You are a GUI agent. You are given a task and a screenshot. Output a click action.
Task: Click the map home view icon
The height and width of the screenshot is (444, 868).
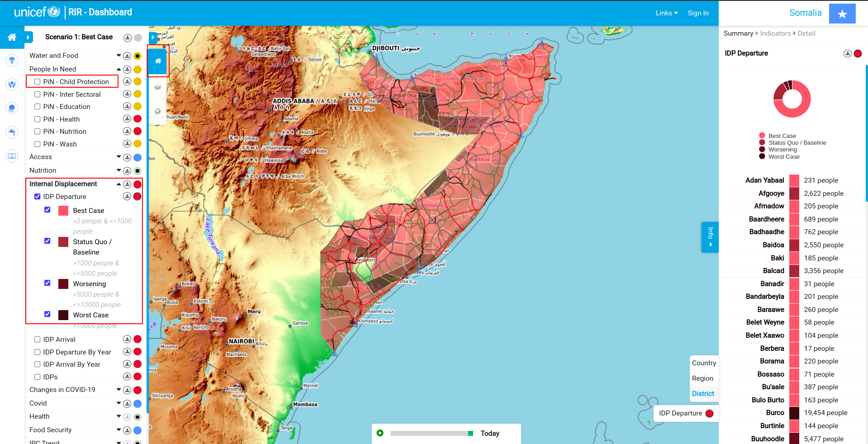coord(158,61)
